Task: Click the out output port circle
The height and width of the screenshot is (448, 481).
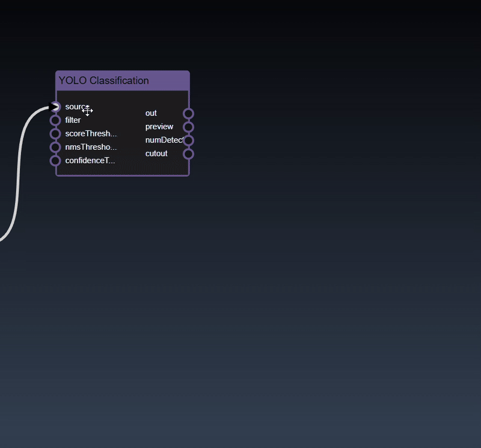Action: coord(188,114)
